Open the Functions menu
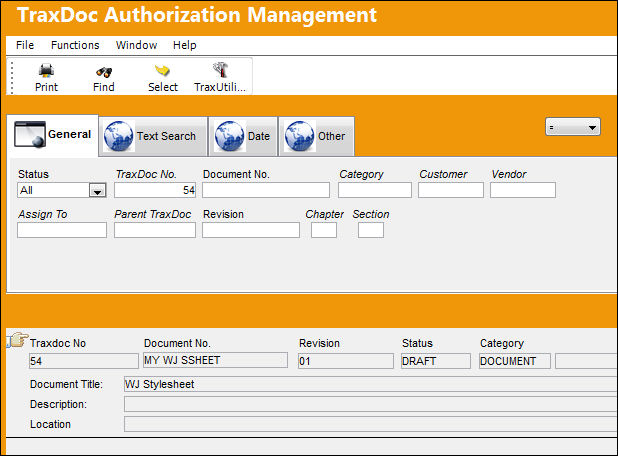The image size is (618, 456). 75,45
